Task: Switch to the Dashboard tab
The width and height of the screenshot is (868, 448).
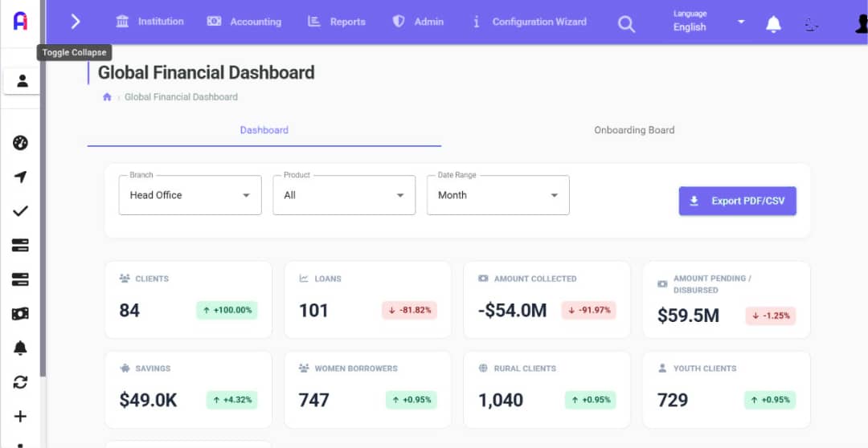Action: pos(264,131)
